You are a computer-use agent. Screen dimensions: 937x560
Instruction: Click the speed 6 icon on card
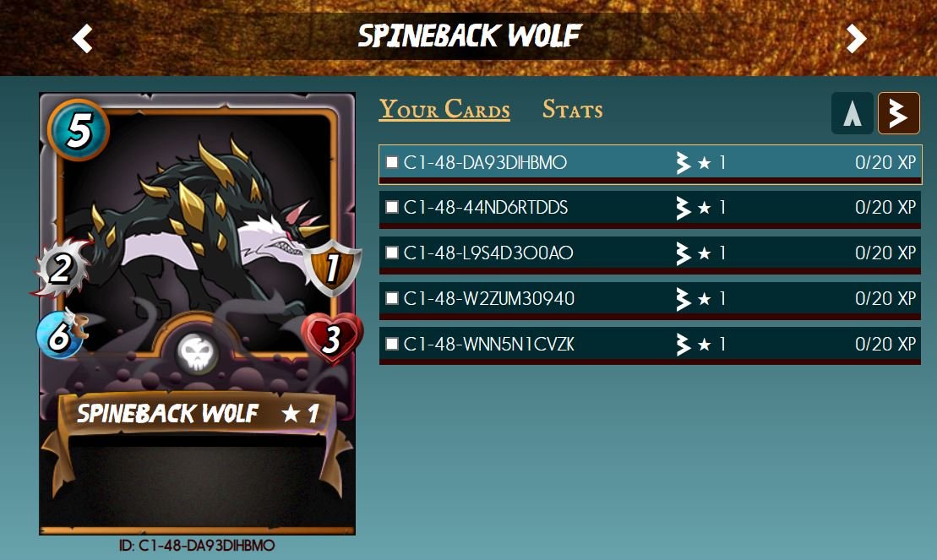pyautogui.click(x=60, y=334)
